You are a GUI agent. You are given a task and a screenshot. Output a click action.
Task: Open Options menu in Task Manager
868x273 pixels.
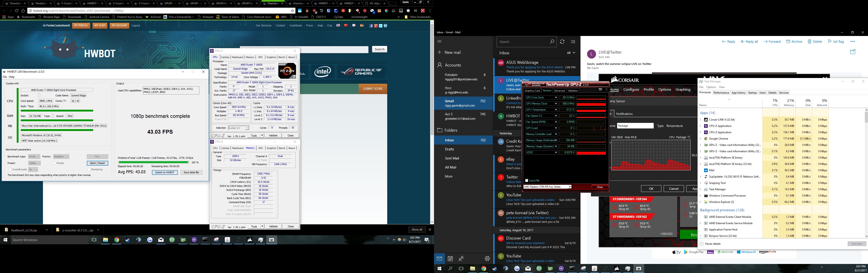click(x=711, y=87)
